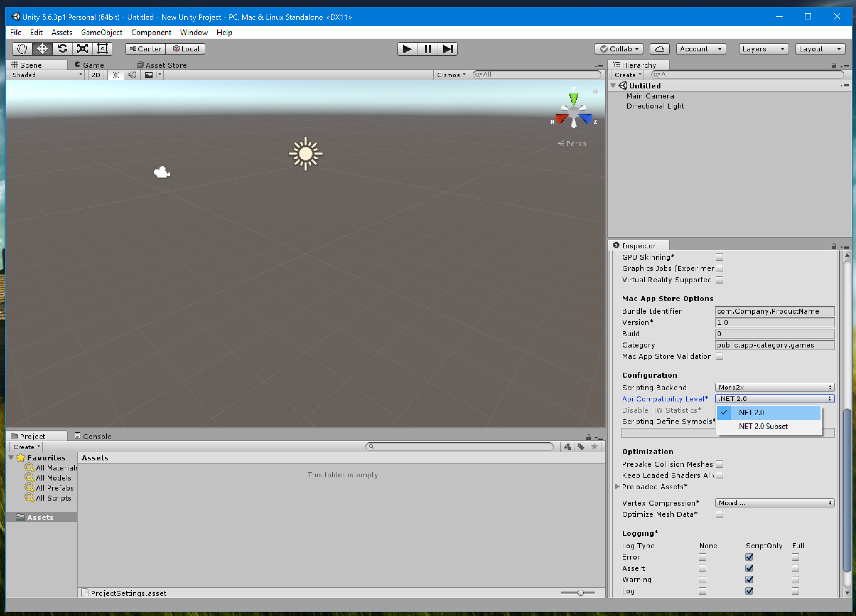Toggle 2D view mode button
The width and height of the screenshot is (856, 616).
[x=96, y=75]
